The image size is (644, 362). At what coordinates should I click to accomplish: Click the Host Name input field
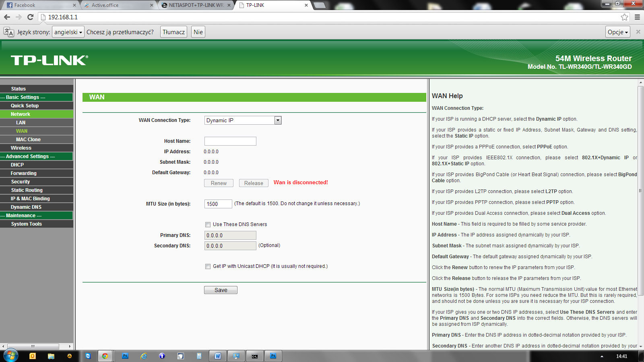click(x=230, y=141)
